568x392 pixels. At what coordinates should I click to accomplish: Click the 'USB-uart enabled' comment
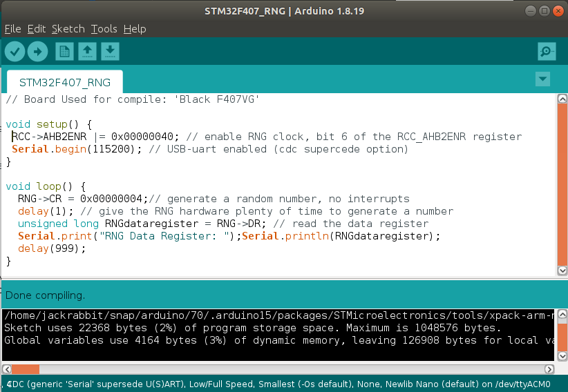278,149
